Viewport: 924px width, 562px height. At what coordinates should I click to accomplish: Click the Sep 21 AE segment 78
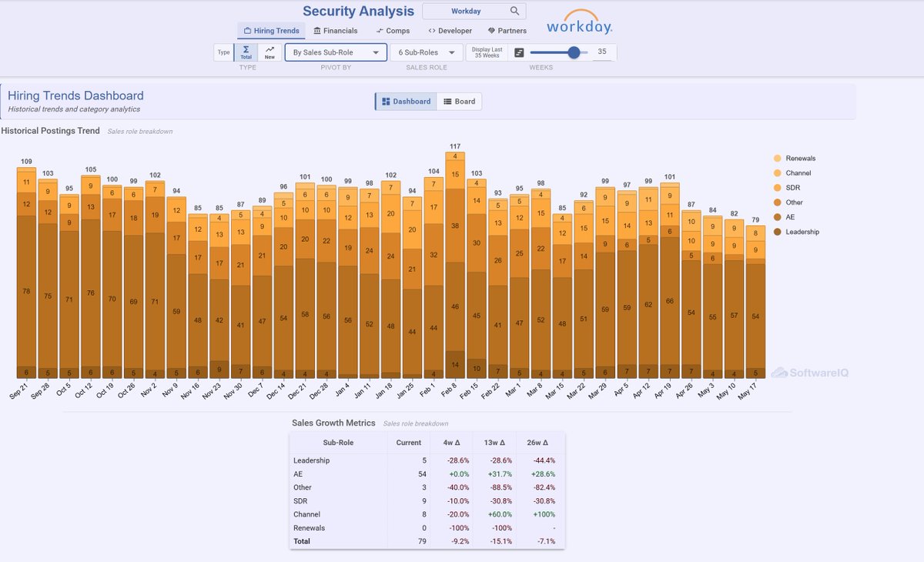pos(26,291)
